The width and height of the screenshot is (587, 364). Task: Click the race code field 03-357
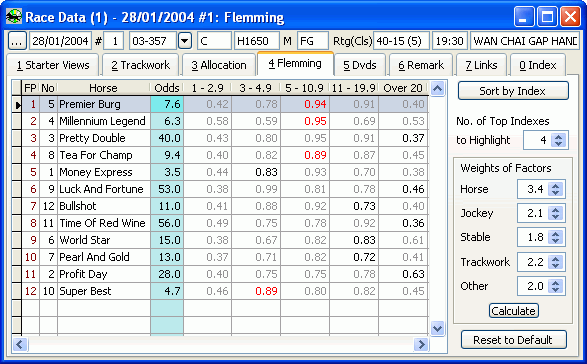[153, 41]
